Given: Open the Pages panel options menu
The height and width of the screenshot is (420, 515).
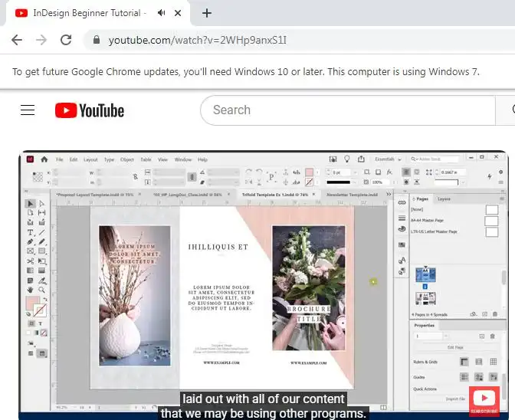Looking at the screenshot, I should [501, 199].
